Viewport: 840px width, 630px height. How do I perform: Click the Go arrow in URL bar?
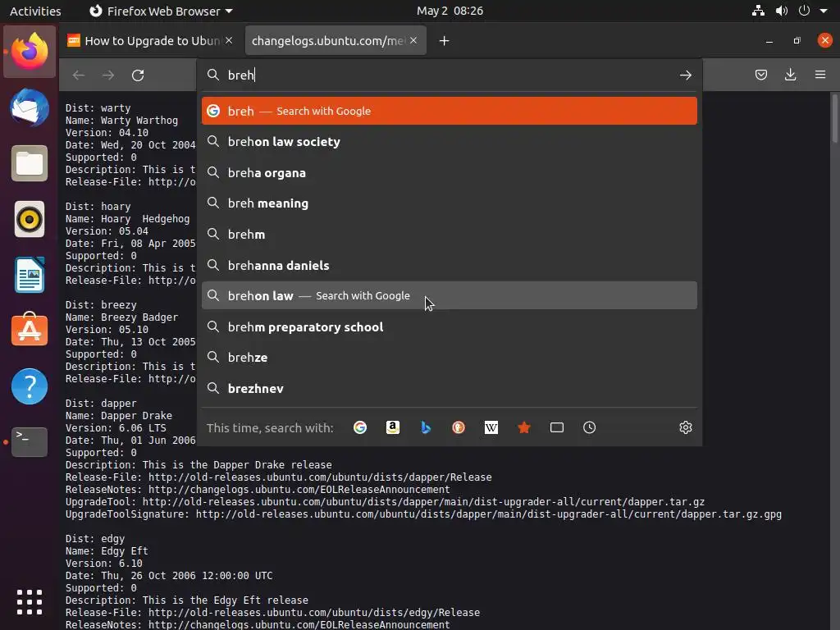(x=686, y=75)
